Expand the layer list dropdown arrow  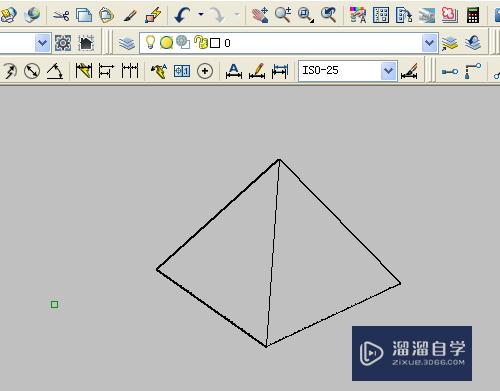click(x=429, y=43)
